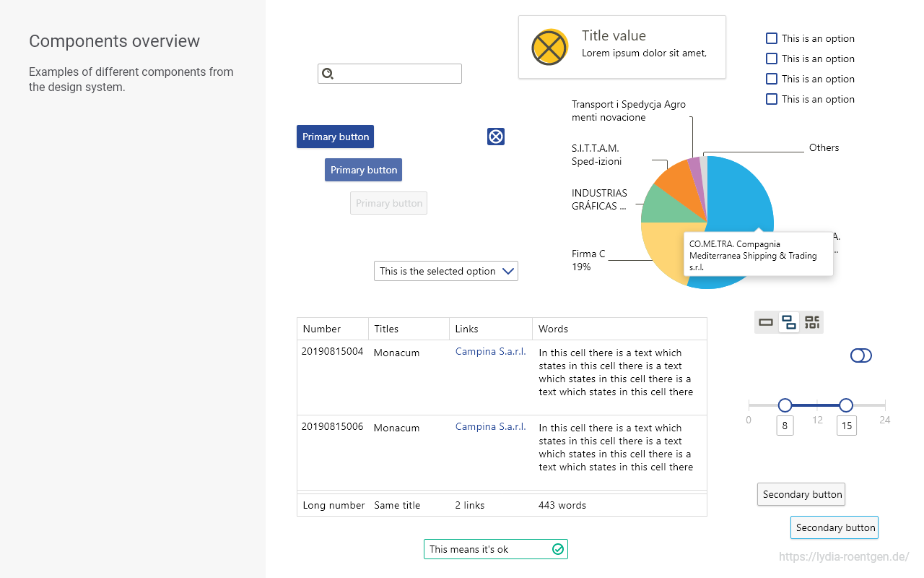Click the chevron arrow of the selected option dropdown
This screenshot has width=924, height=578.
coord(508,271)
